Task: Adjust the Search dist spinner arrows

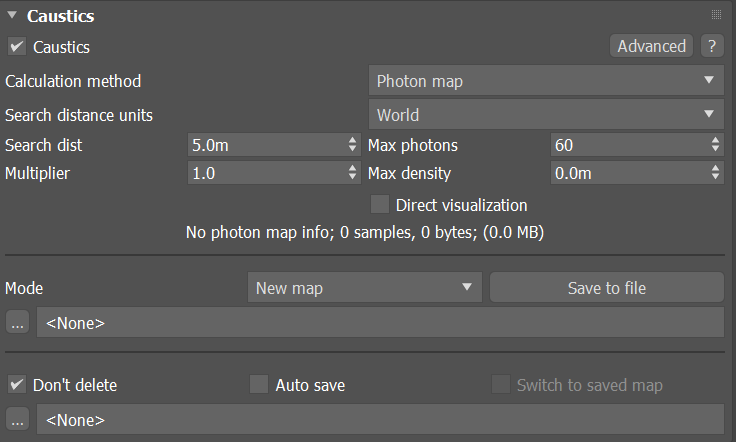Action: click(x=352, y=145)
